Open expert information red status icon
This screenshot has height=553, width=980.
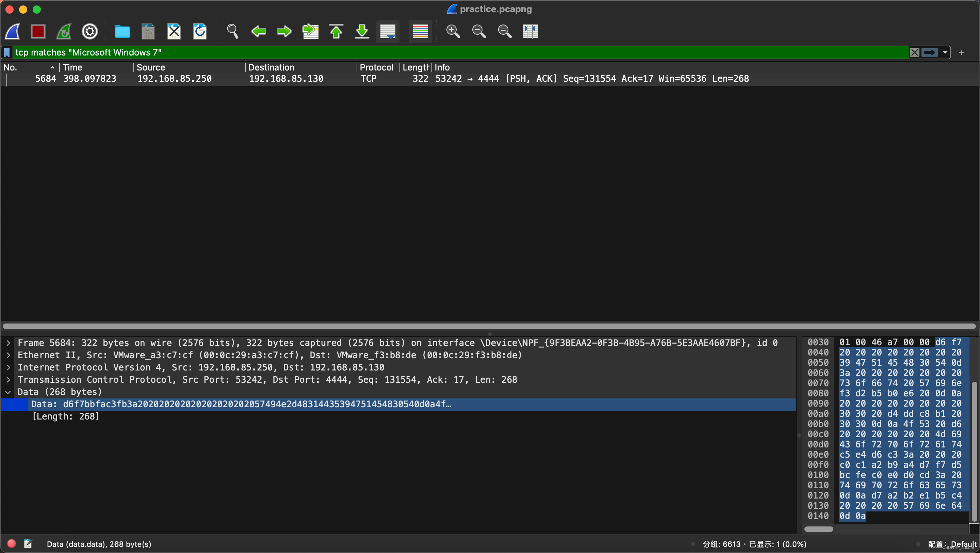pyautogui.click(x=12, y=543)
